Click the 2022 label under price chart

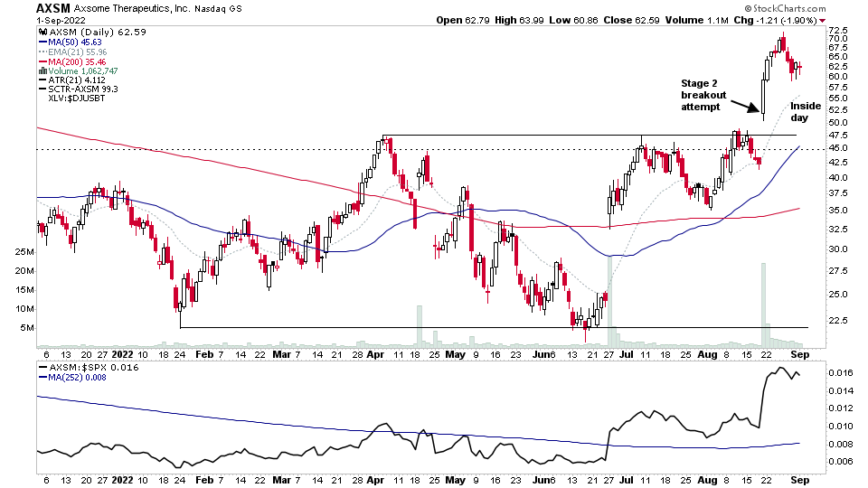(122, 354)
